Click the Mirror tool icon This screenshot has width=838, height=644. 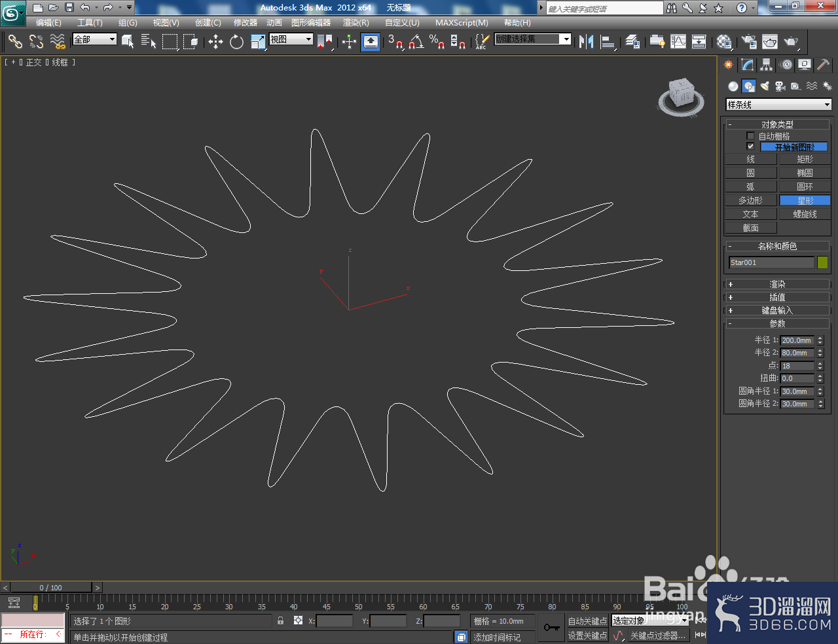586,42
